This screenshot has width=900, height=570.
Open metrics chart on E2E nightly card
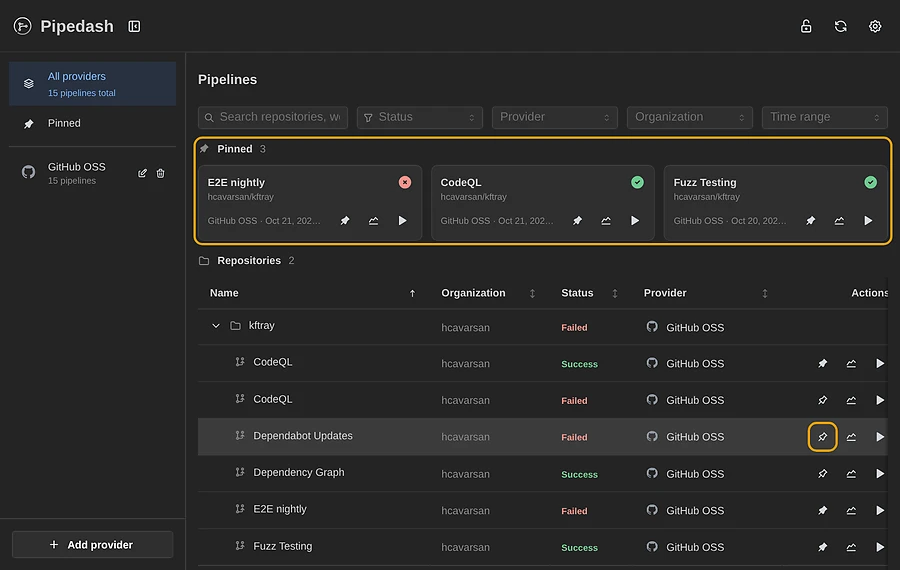(x=373, y=220)
